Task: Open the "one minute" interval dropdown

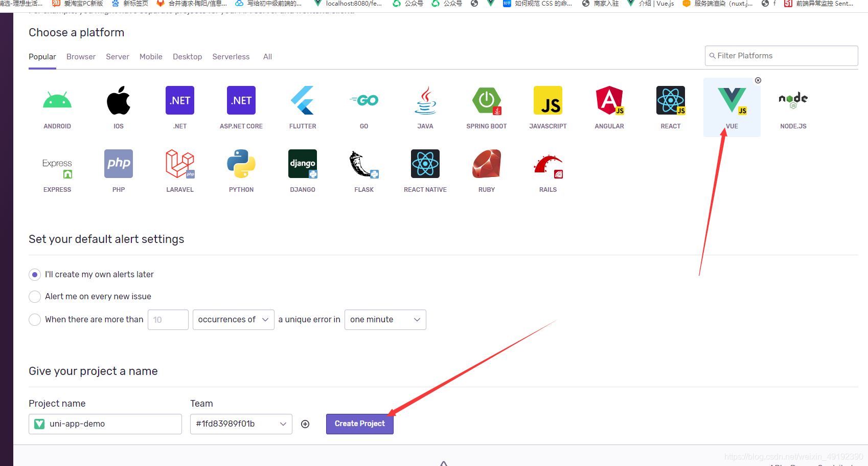Action: pos(385,320)
